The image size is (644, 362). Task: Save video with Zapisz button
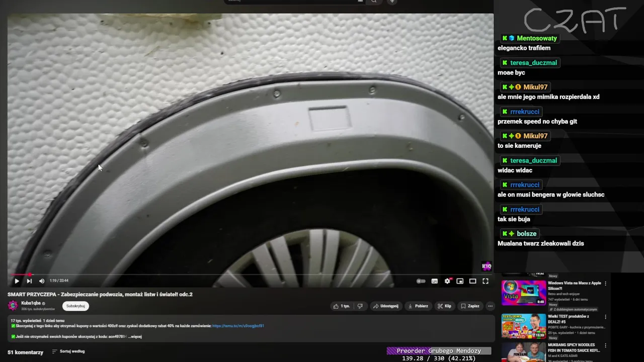point(470,306)
